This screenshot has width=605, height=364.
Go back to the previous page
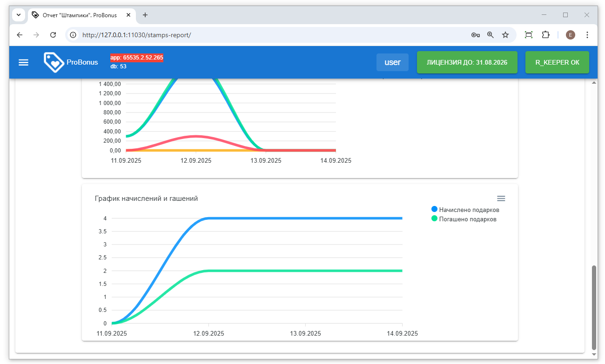(20, 35)
